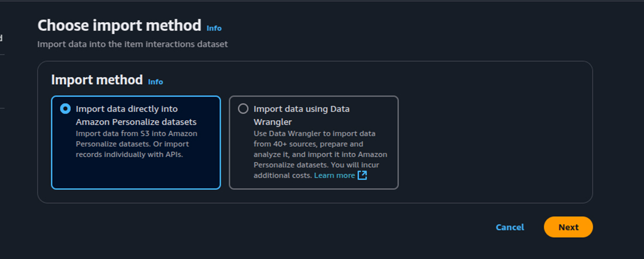644x259 pixels.
Task: Click the Cancel button
Action: [510, 227]
